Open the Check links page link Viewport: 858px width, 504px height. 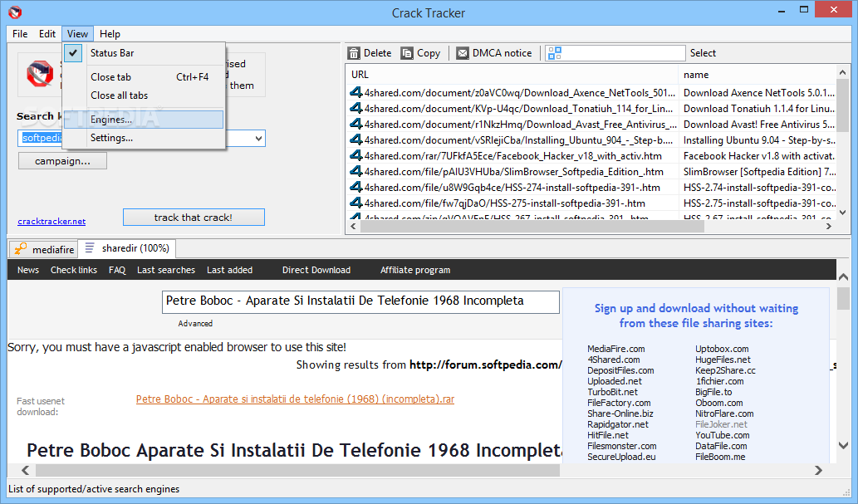[74, 270]
